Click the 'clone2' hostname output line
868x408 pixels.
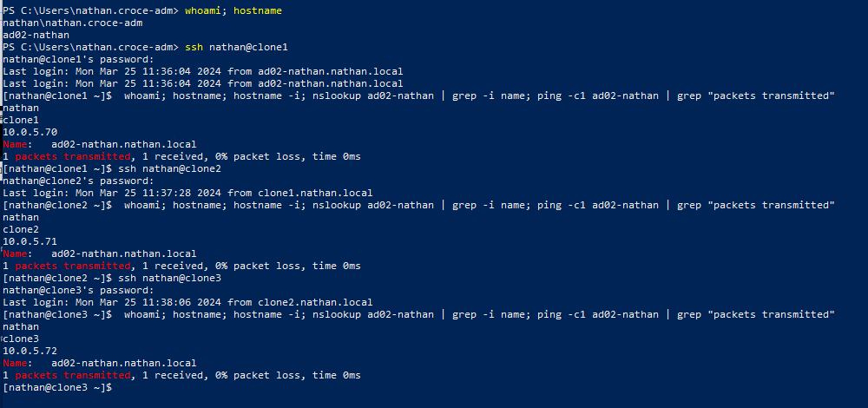pos(21,230)
